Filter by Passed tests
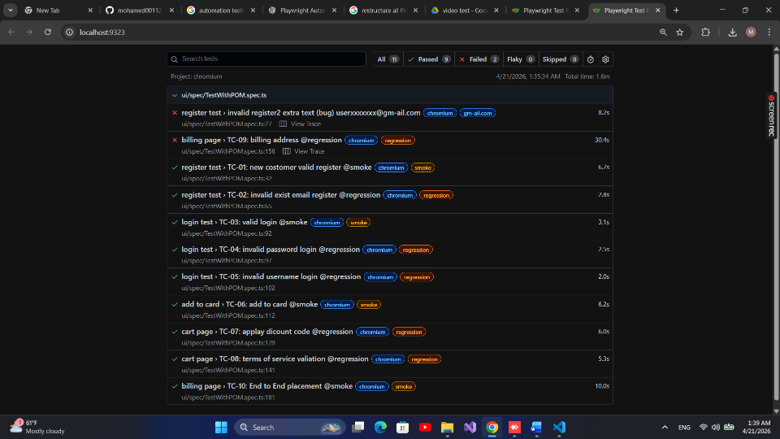780x439 pixels. (429, 59)
